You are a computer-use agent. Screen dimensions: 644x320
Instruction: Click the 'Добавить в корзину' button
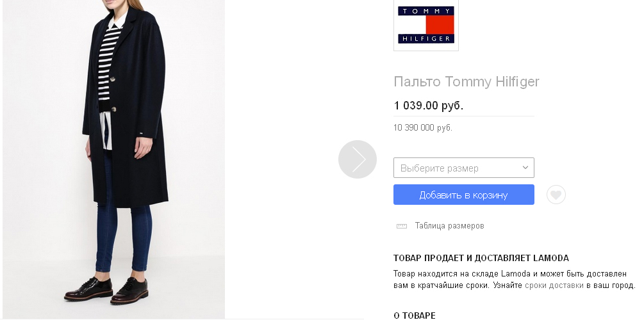coord(464,195)
